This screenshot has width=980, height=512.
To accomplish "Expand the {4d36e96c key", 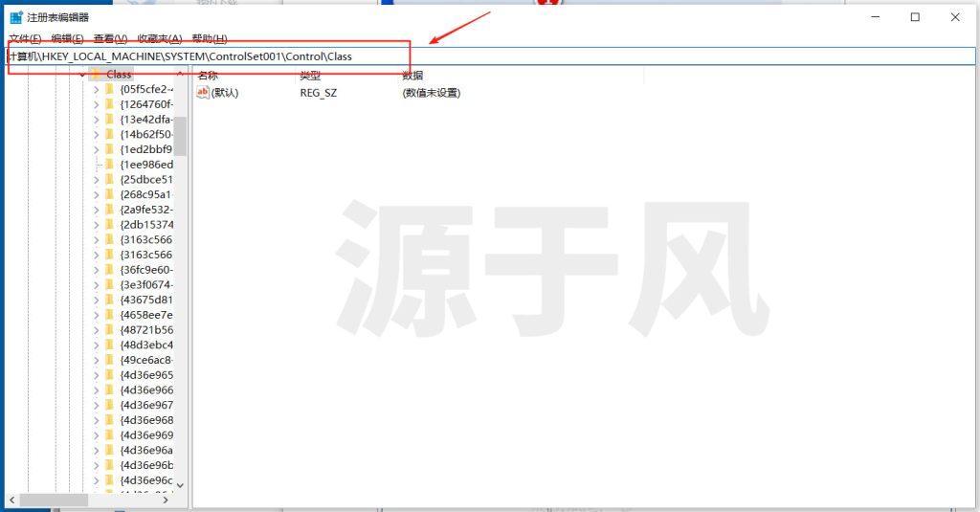I will pyautogui.click(x=97, y=480).
